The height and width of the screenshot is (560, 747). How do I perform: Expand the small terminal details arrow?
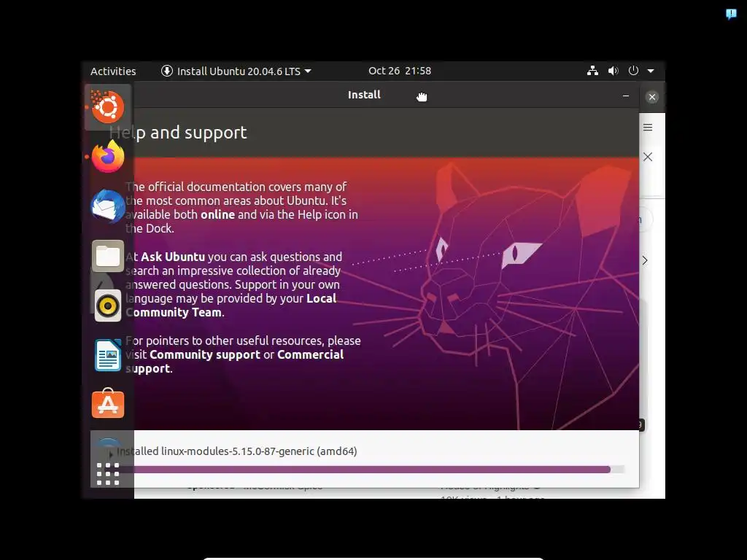click(x=111, y=455)
